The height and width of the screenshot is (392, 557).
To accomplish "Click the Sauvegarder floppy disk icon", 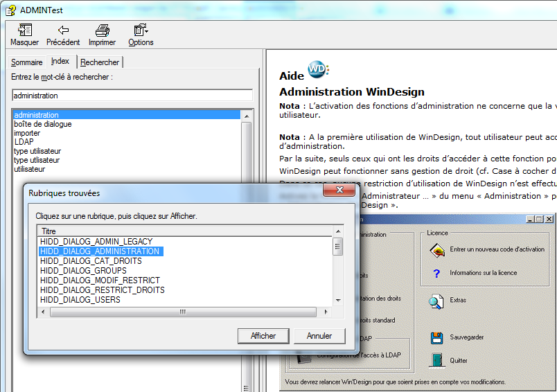I will [x=436, y=338].
